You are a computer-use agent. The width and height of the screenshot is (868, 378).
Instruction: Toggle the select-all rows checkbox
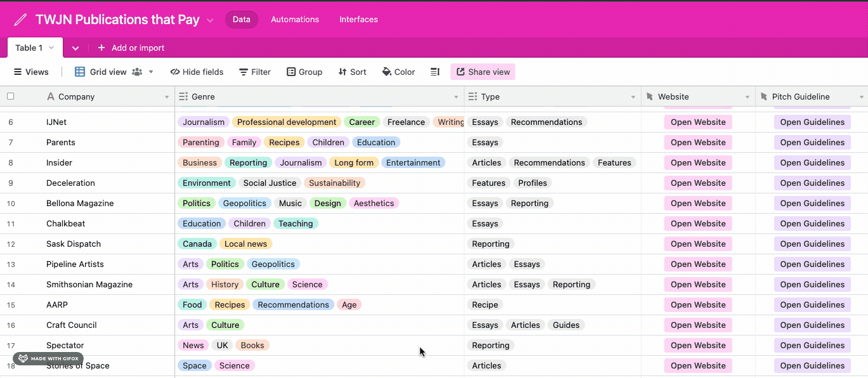[10, 96]
